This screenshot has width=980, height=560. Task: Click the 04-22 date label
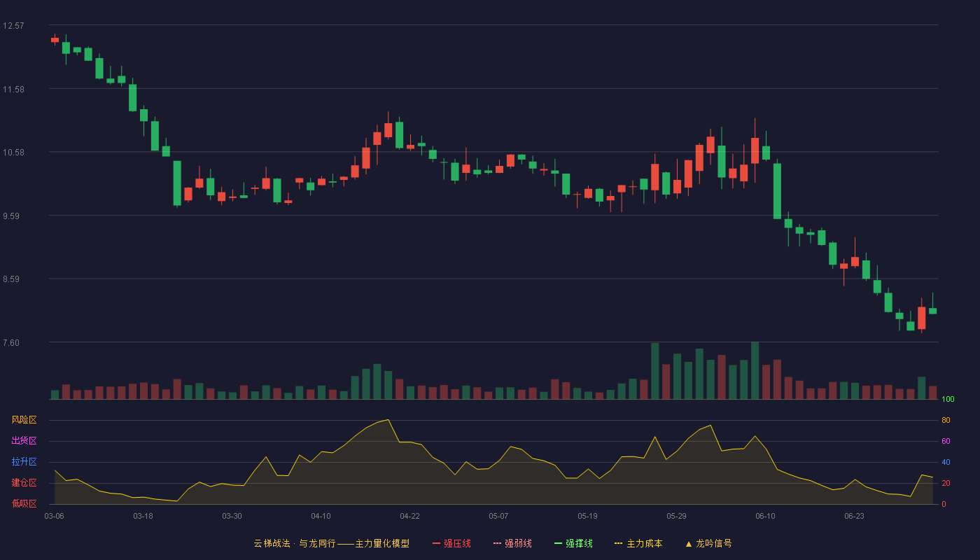409,516
